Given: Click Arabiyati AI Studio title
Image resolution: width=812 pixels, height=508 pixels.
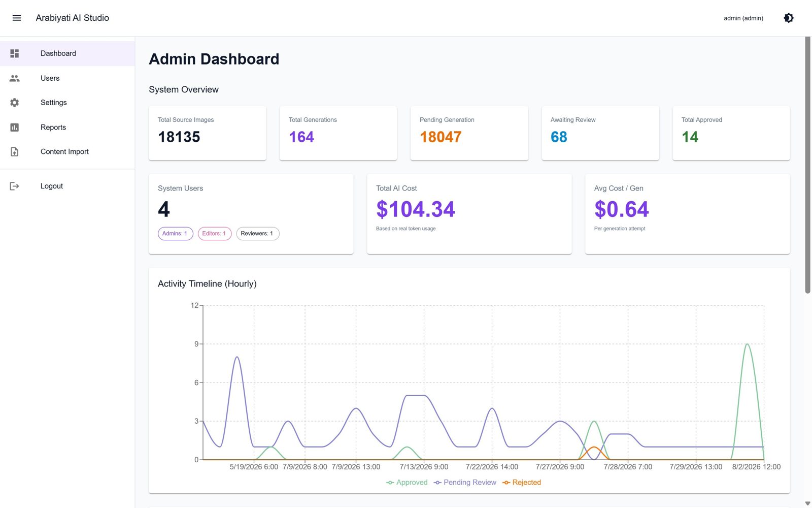Looking at the screenshot, I should point(73,18).
